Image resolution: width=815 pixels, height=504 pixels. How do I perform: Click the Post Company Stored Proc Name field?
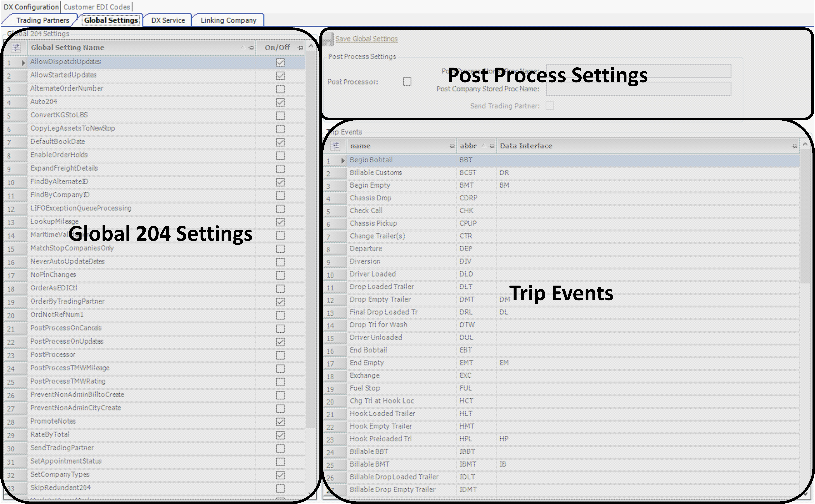click(x=639, y=89)
